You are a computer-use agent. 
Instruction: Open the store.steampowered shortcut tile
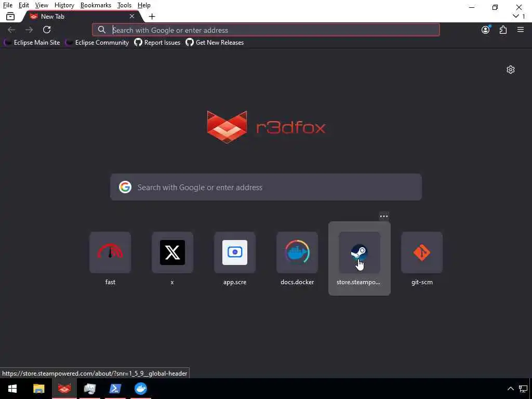pyautogui.click(x=360, y=259)
